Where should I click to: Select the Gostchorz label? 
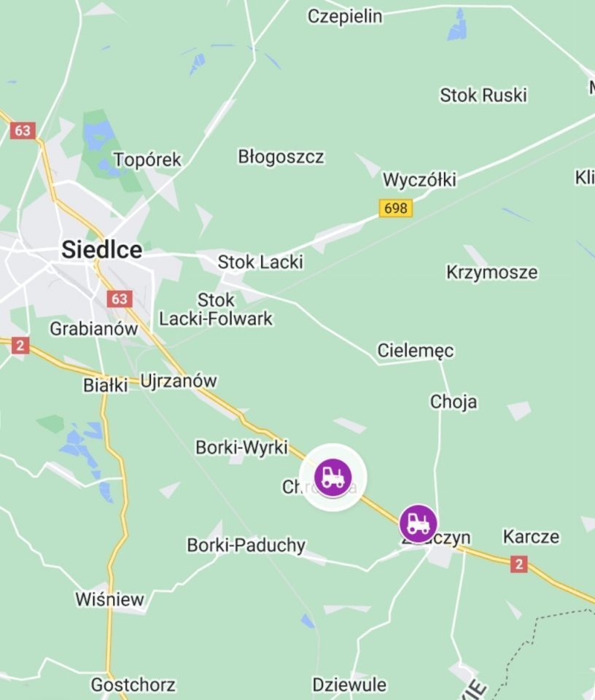pos(133,685)
